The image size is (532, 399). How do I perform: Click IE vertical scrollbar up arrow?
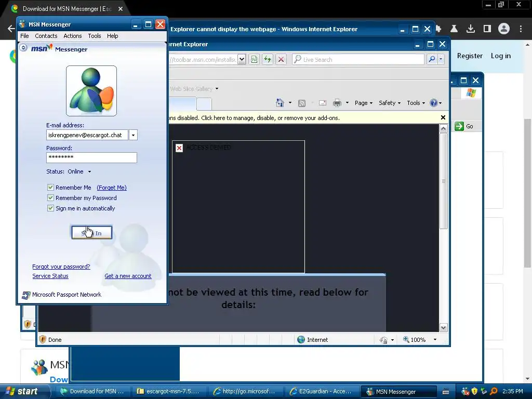click(444, 129)
